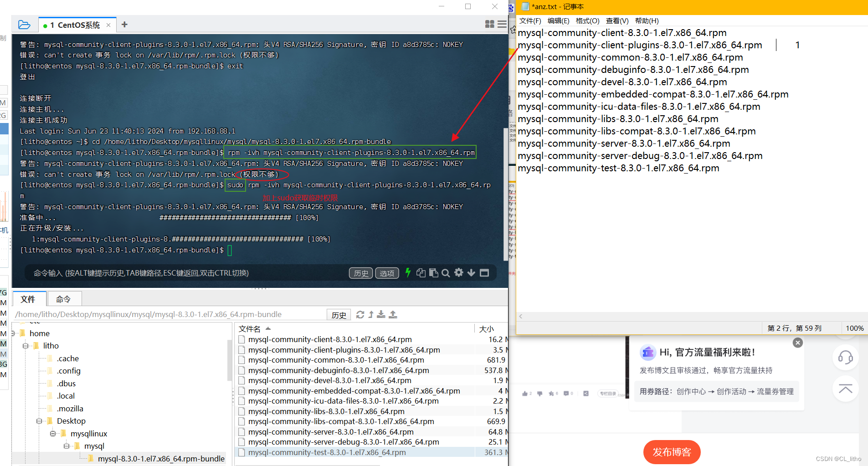Viewport: 868px width, 466px height.
Task: Open terminal search magnifier icon
Action: tap(446, 272)
